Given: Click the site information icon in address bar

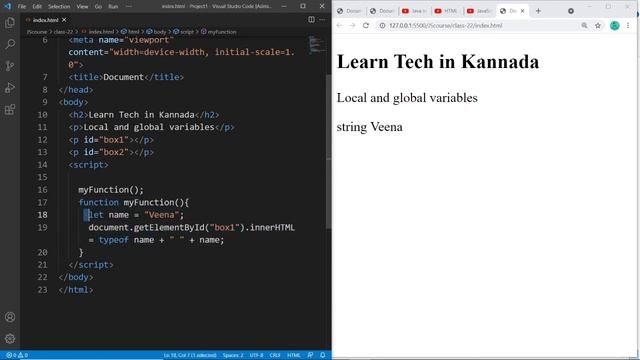Looking at the screenshot, I should [382, 25].
